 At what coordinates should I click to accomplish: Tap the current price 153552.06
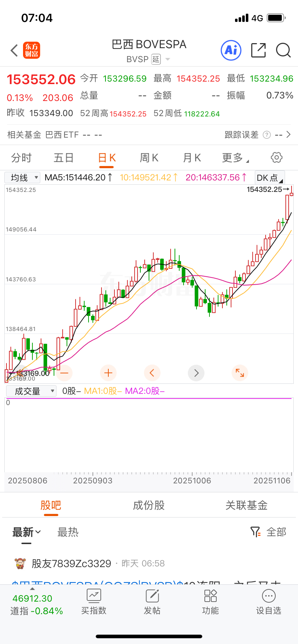[41, 79]
